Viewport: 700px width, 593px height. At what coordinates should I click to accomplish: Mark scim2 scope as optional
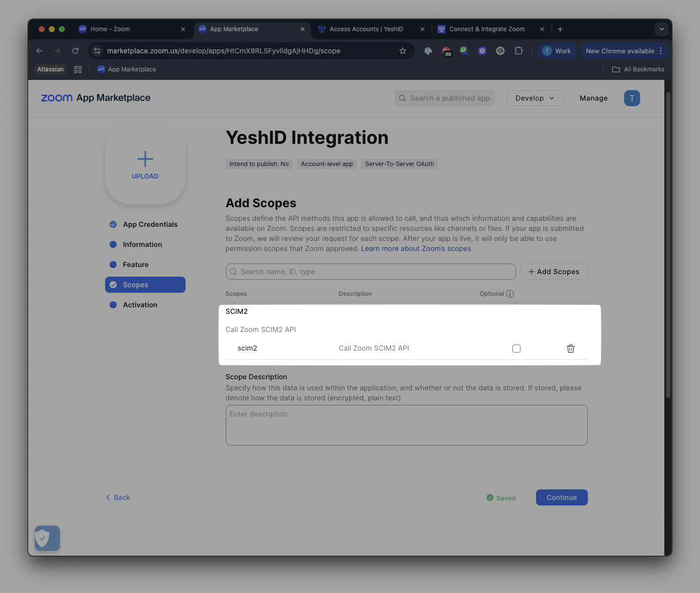[516, 349]
